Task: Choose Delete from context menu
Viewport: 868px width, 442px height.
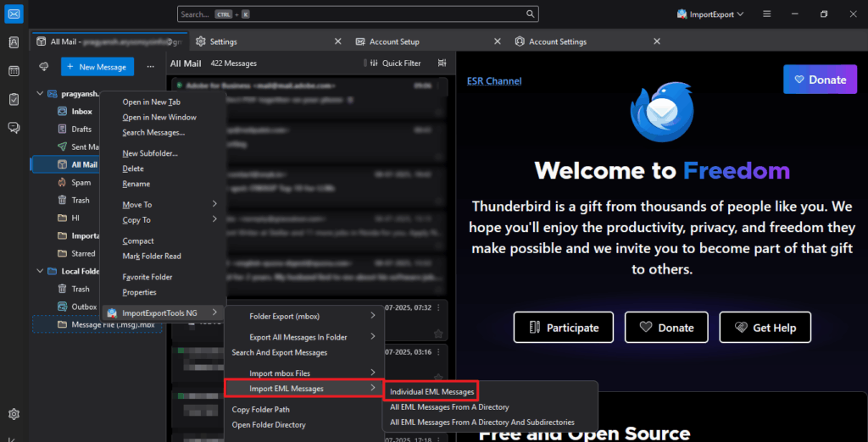Action: 133,169
